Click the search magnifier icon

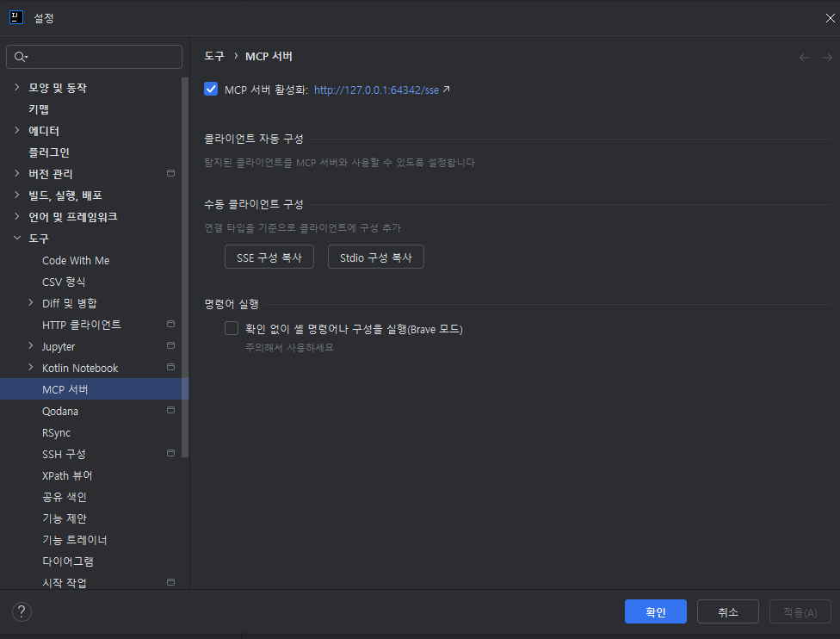(x=21, y=57)
